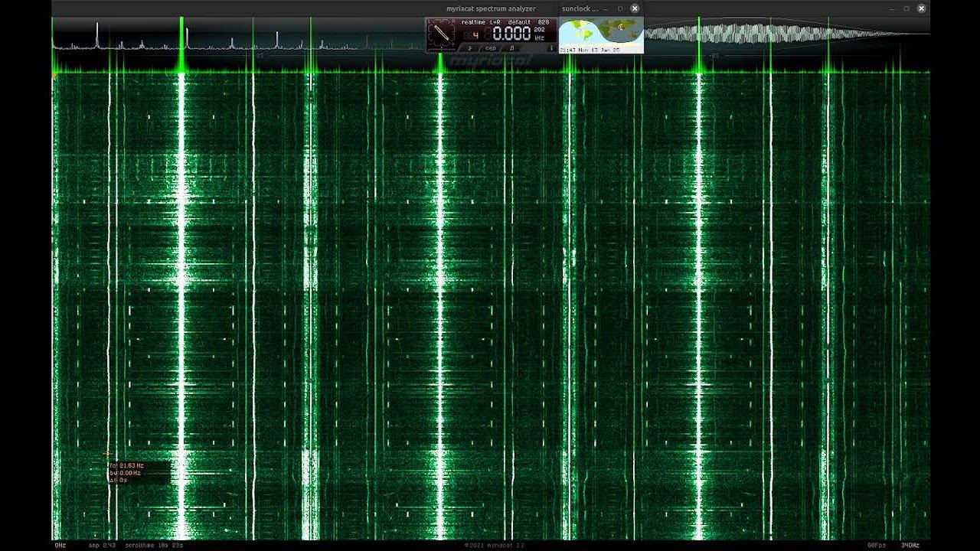The image size is (980, 551).
Task: Click the 'Δt 0s' time delta readout
Action: [x=119, y=481]
